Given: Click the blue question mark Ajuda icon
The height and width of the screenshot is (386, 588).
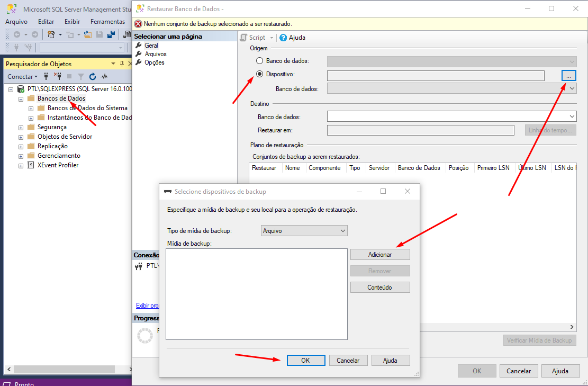Looking at the screenshot, I should [283, 38].
